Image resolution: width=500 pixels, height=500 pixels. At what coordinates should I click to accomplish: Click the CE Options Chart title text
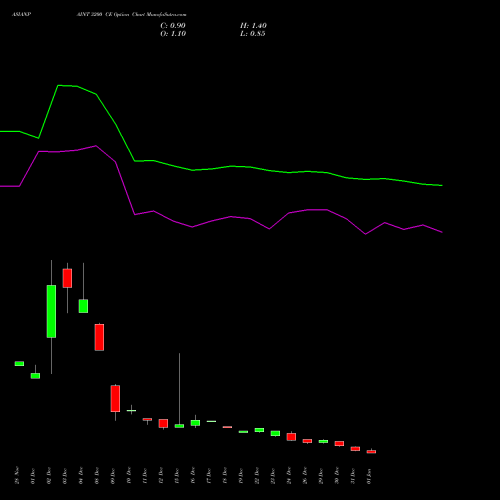point(131,15)
